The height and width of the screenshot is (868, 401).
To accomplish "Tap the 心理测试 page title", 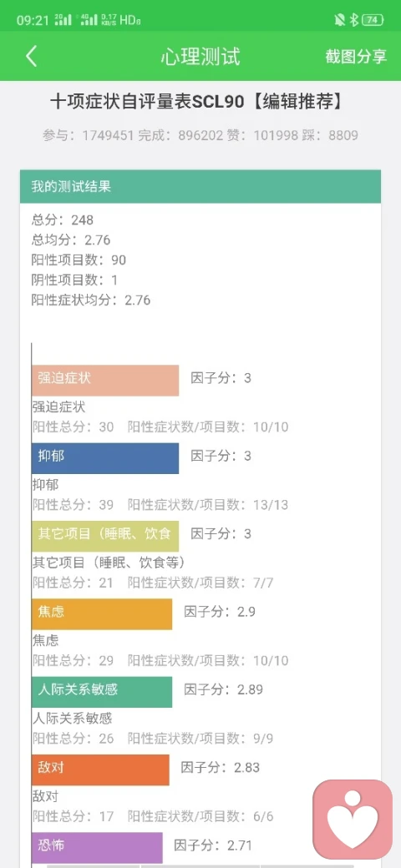I will 200,57.
